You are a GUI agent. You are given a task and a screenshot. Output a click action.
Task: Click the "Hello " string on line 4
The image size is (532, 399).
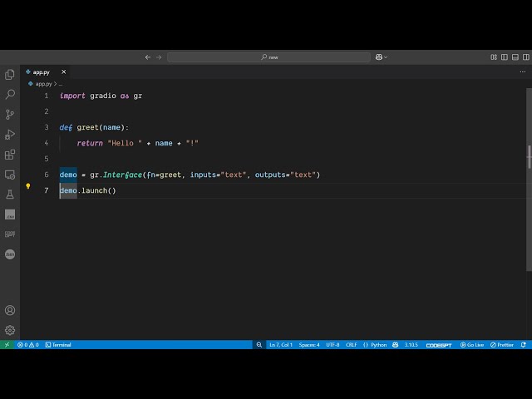click(x=125, y=143)
